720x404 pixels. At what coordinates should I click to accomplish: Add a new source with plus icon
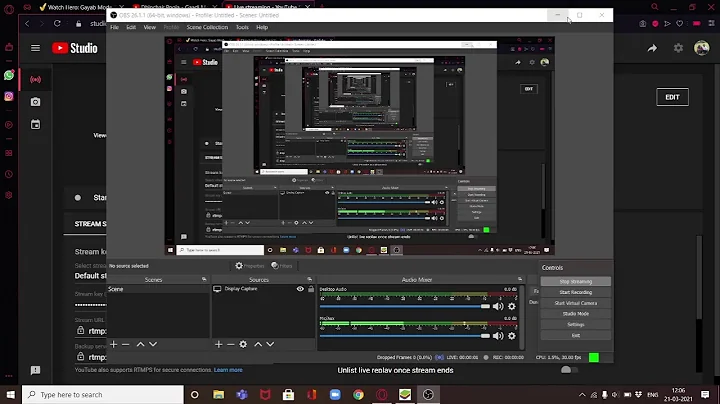point(219,344)
